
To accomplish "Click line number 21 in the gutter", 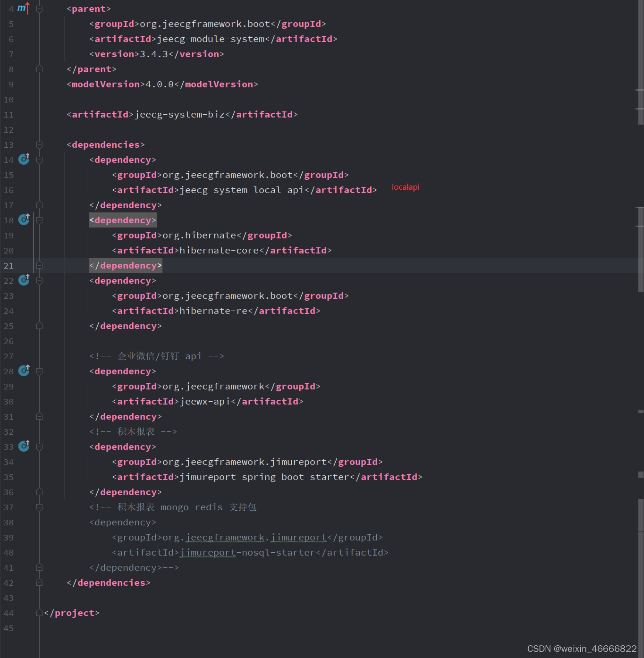I will pos(8,266).
